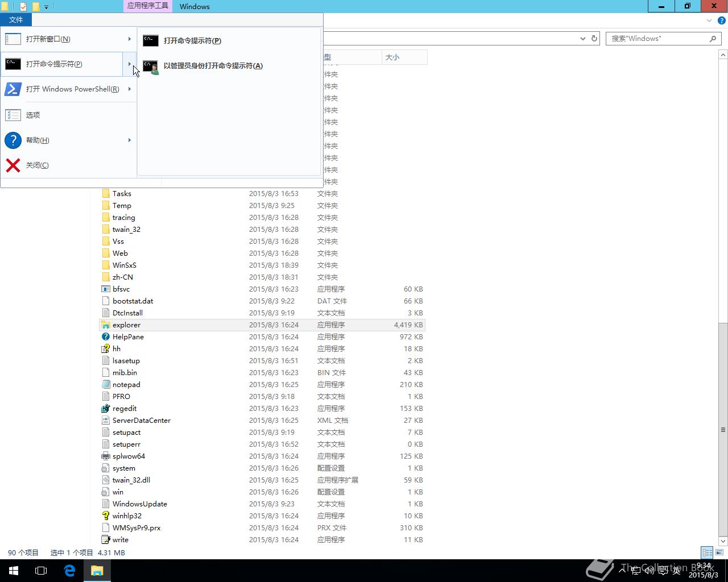Viewport: 728px width, 582px height.
Task: Switch to the 应用程序工具 ribbon tab
Action: [147, 6]
